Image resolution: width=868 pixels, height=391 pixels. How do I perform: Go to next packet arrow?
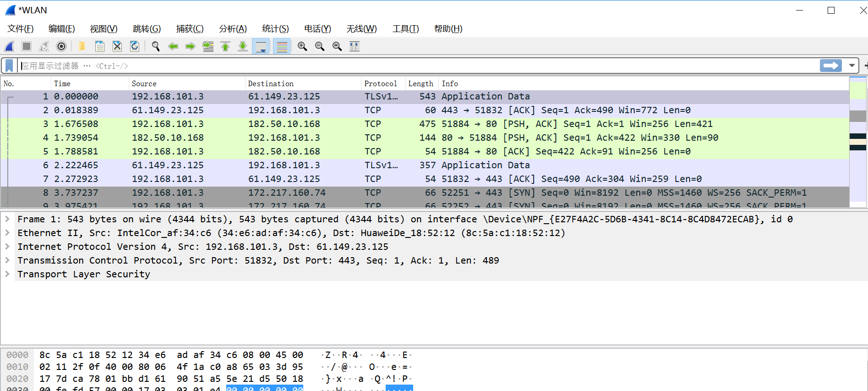[191, 46]
